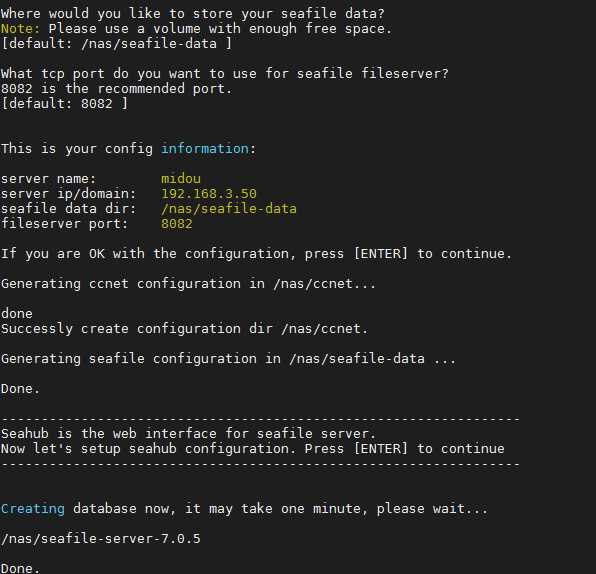Click the yellow fileserver port 8082

[177, 224]
